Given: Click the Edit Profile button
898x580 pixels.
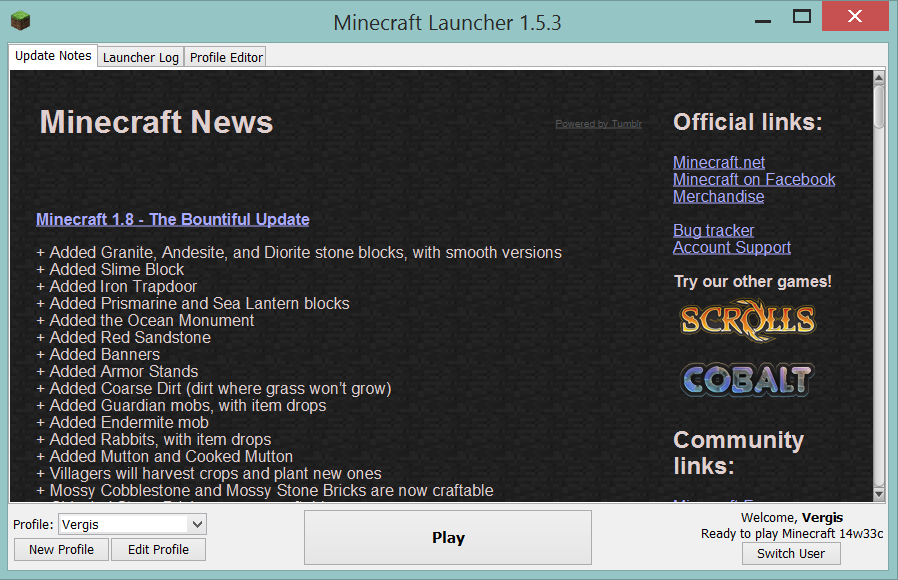Looking at the screenshot, I should [158, 550].
